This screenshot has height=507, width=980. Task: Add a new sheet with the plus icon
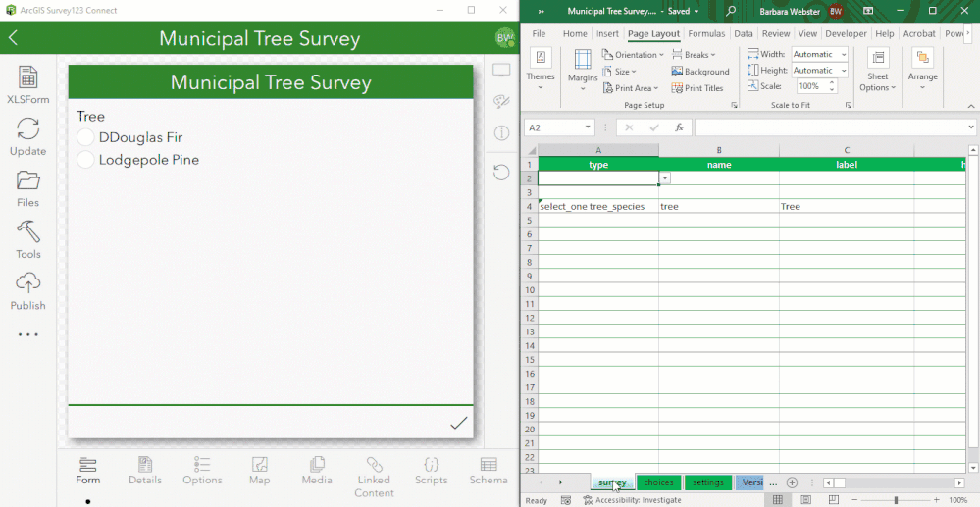pos(792,482)
